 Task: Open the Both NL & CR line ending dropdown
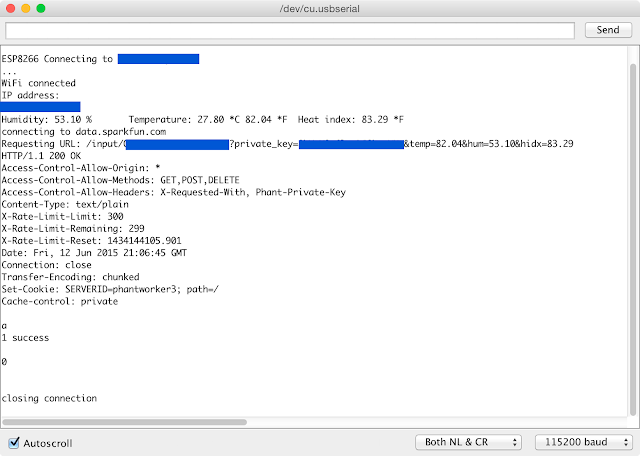tap(468, 442)
